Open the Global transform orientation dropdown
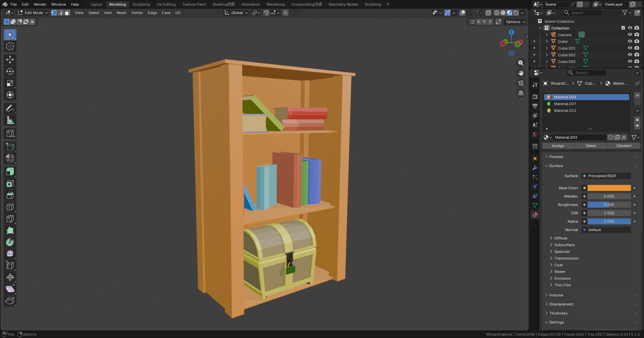Image resolution: width=644 pixels, height=338 pixels. tap(236, 13)
